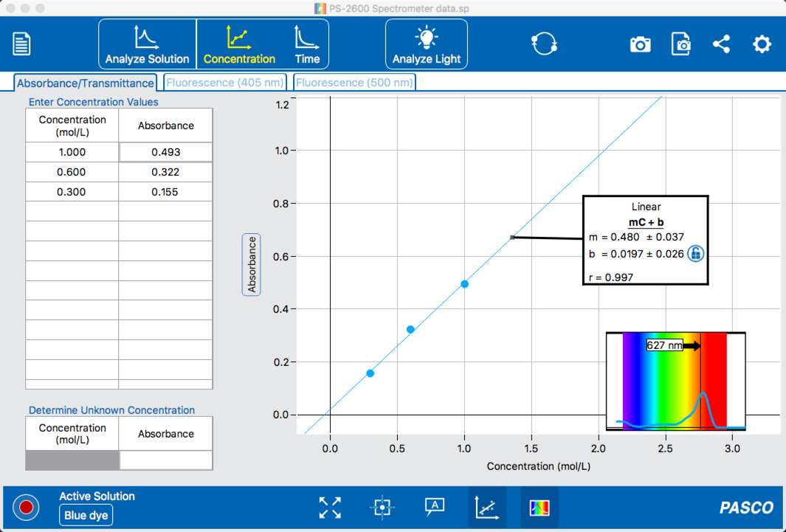Select the Analyze Solution mode

(148, 44)
